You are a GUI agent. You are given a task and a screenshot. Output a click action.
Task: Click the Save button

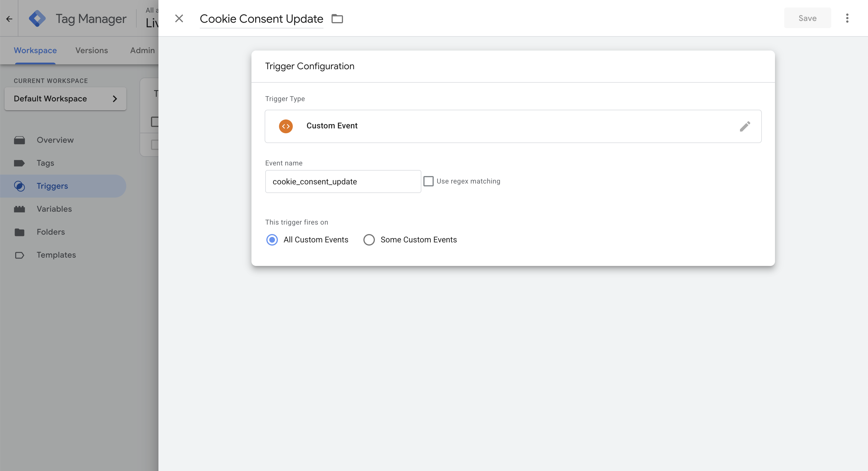[x=807, y=18]
